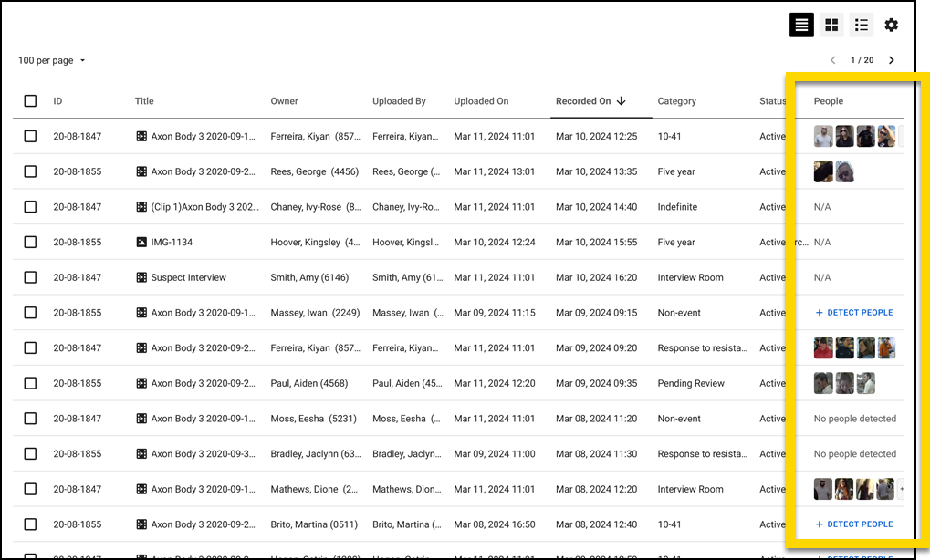Go to previous page arrow

832,60
